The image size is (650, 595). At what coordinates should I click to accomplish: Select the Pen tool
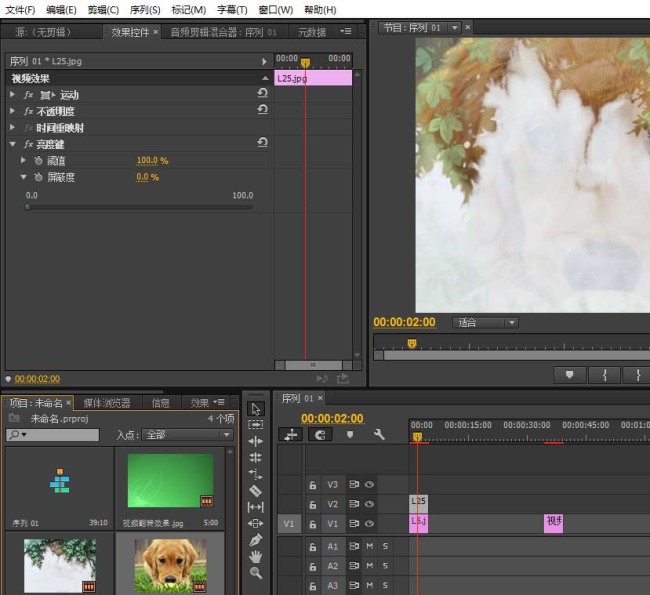[255, 540]
